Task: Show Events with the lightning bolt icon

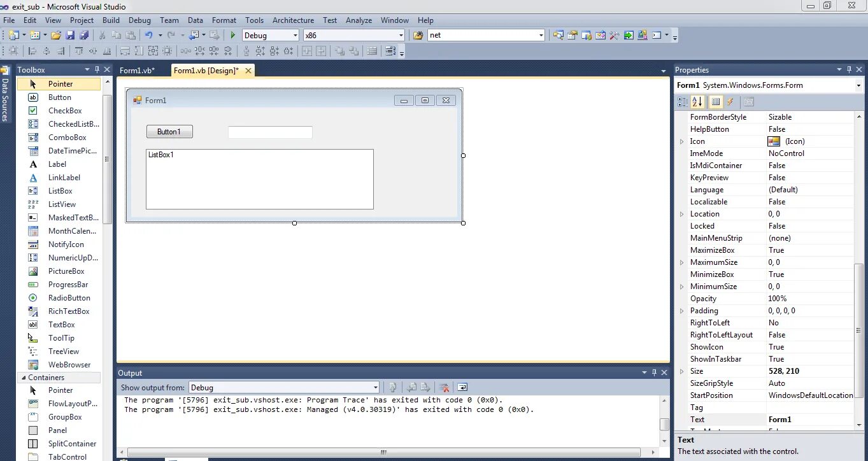Action: click(x=730, y=101)
